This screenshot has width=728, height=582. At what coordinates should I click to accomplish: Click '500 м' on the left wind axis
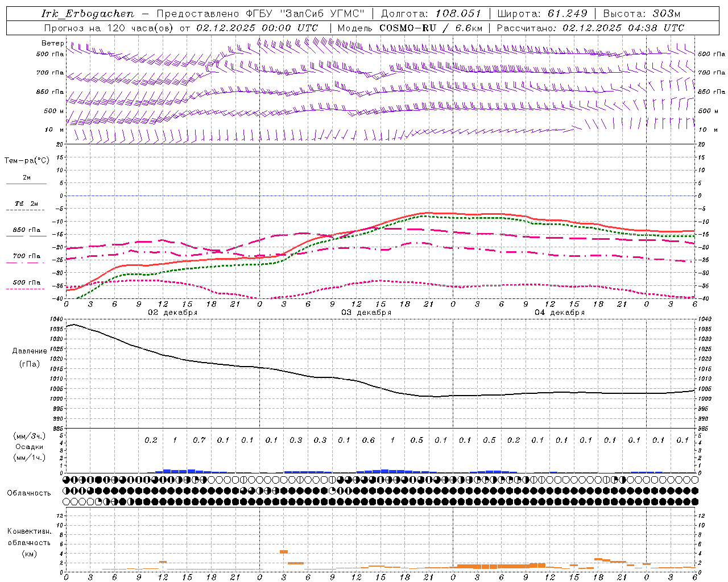(x=54, y=111)
